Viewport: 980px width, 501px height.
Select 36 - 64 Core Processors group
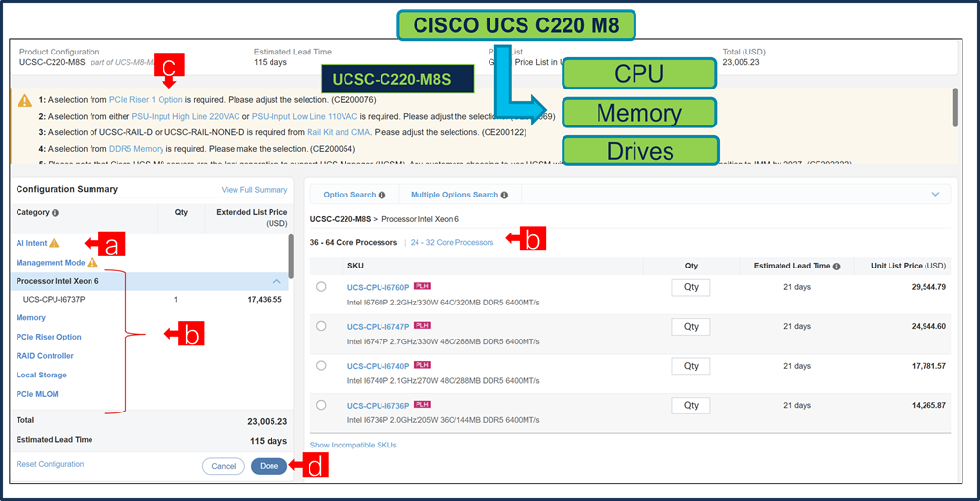(353, 242)
